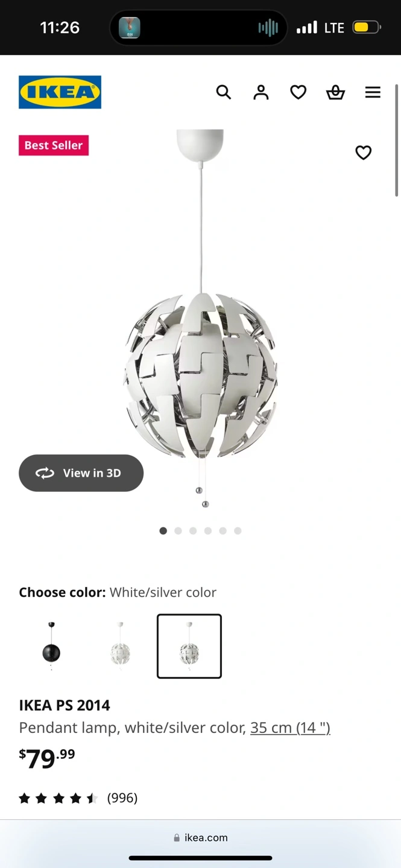This screenshot has height=868, width=401.
Task: Select the black lamp color option
Action: click(x=51, y=646)
